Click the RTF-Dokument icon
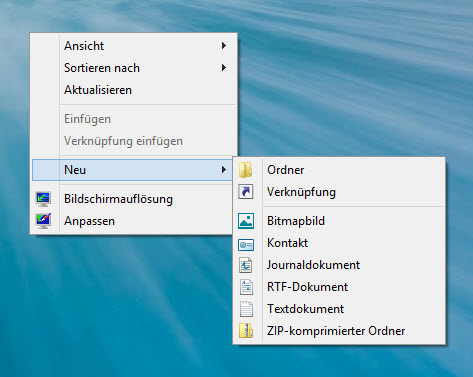The width and height of the screenshot is (473, 377). pos(246,287)
